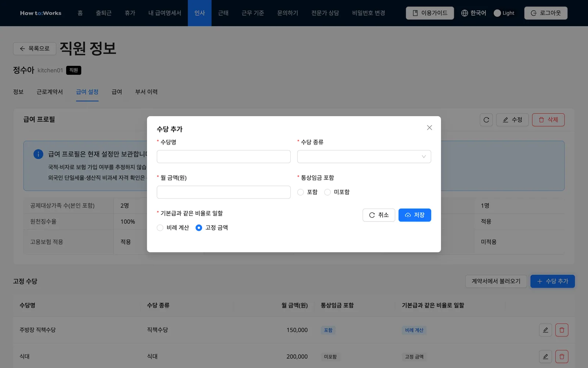Open the 근태 menu item
588x368 pixels.
click(x=223, y=13)
